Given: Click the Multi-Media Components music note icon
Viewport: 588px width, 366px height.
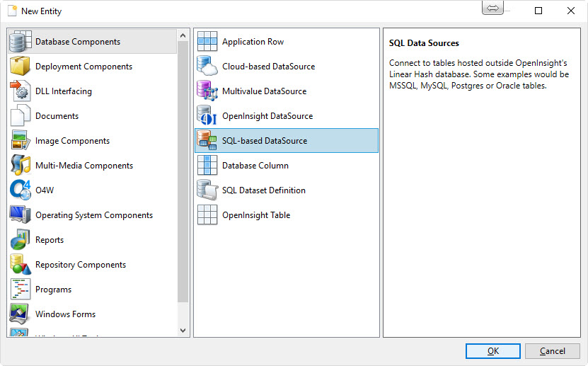Looking at the screenshot, I should (x=21, y=165).
